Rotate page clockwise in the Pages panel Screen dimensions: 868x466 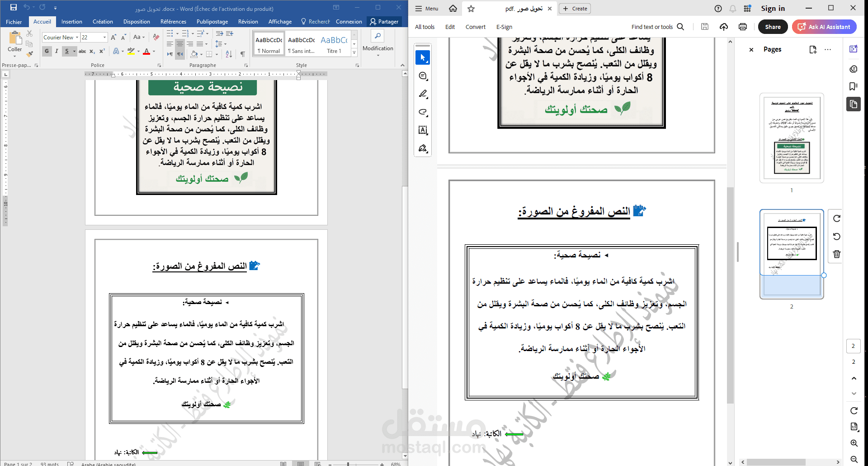pyautogui.click(x=837, y=219)
